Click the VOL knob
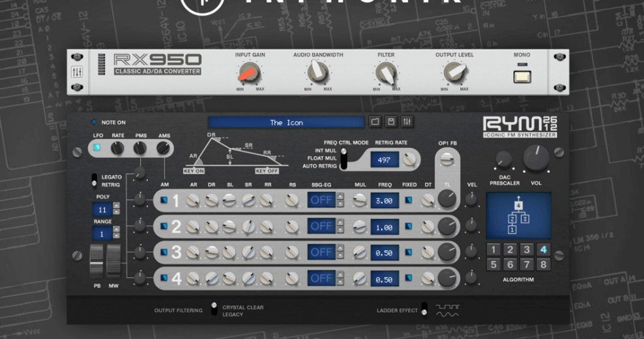Image resolution: width=644 pixels, height=339 pixels. [x=536, y=157]
